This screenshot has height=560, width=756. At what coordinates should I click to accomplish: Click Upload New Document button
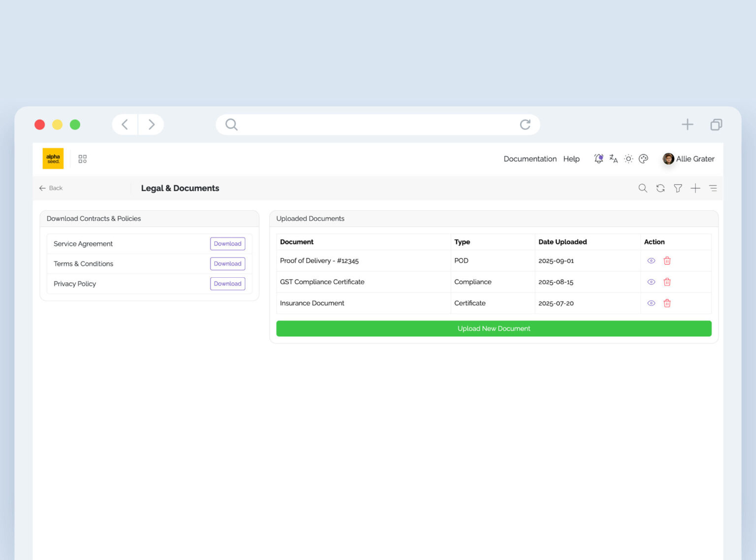pyautogui.click(x=494, y=329)
